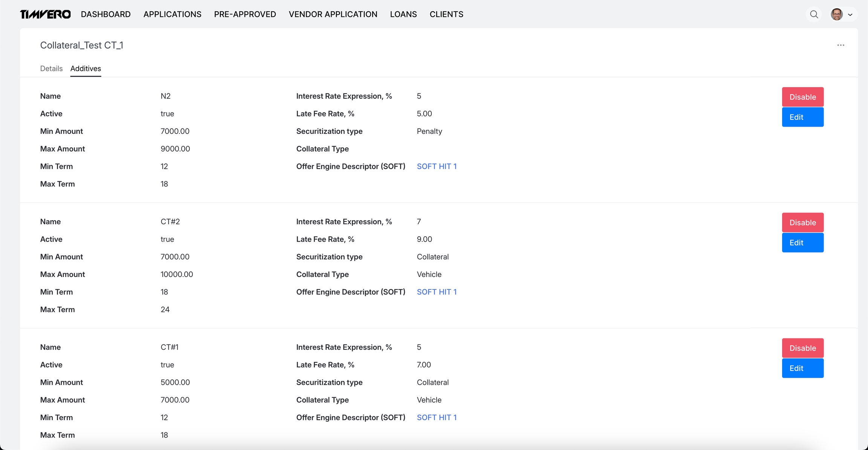Expand the user profile dropdown chevron
Viewport: 868px width, 450px height.
pyautogui.click(x=850, y=15)
